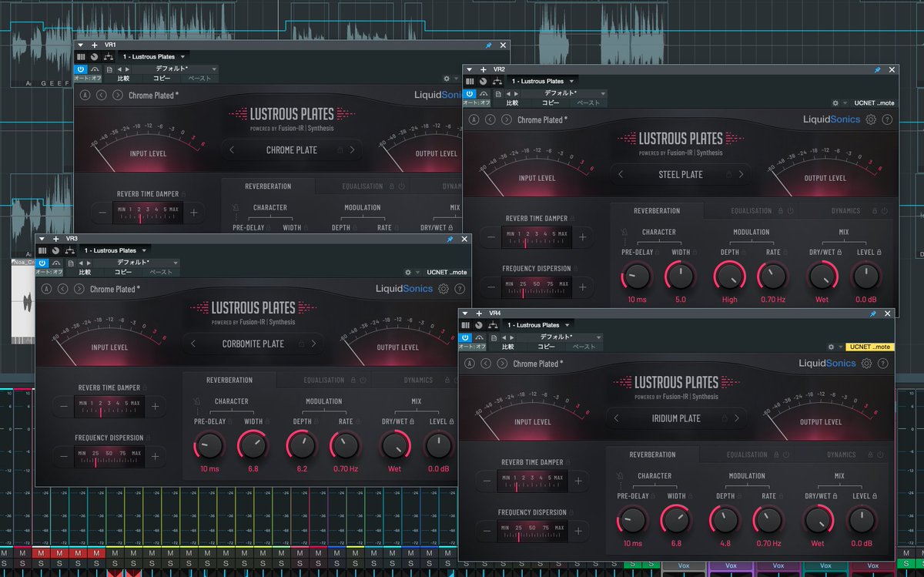Increase Frequency Dispersion in VR4

(578, 531)
